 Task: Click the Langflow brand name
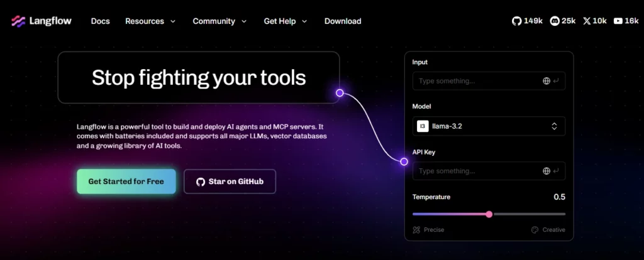point(50,21)
